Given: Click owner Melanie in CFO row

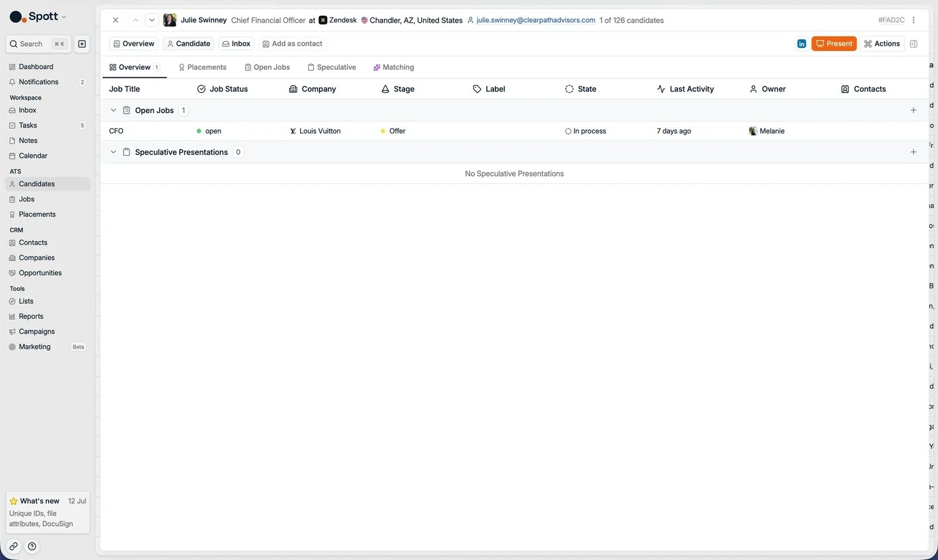Looking at the screenshot, I should click(767, 131).
